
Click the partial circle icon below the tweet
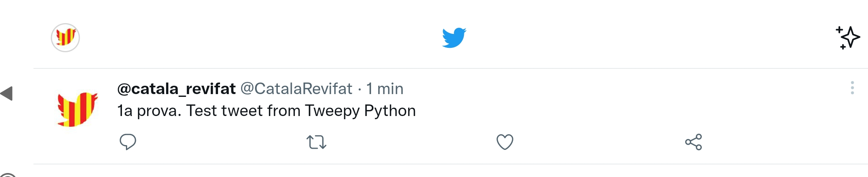(x=8, y=175)
